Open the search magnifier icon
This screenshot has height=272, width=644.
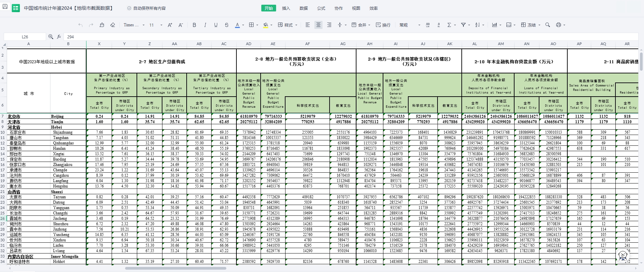[x=547, y=25]
